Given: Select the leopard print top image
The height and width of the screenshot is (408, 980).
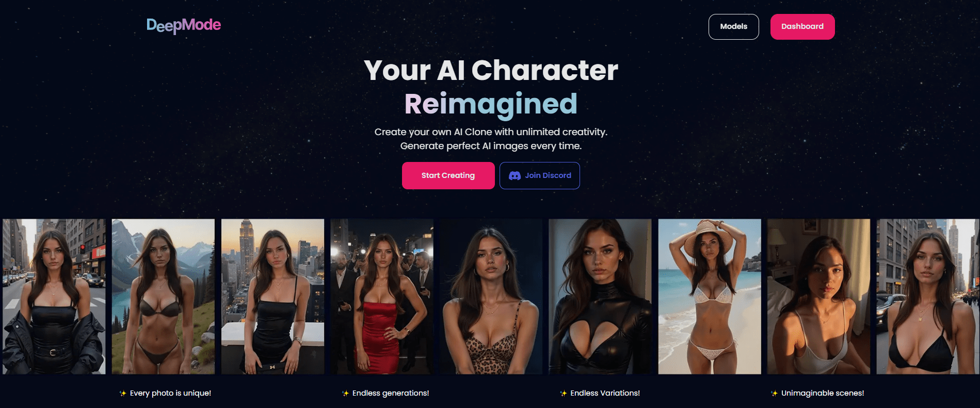Looking at the screenshot, I should (491, 297).
